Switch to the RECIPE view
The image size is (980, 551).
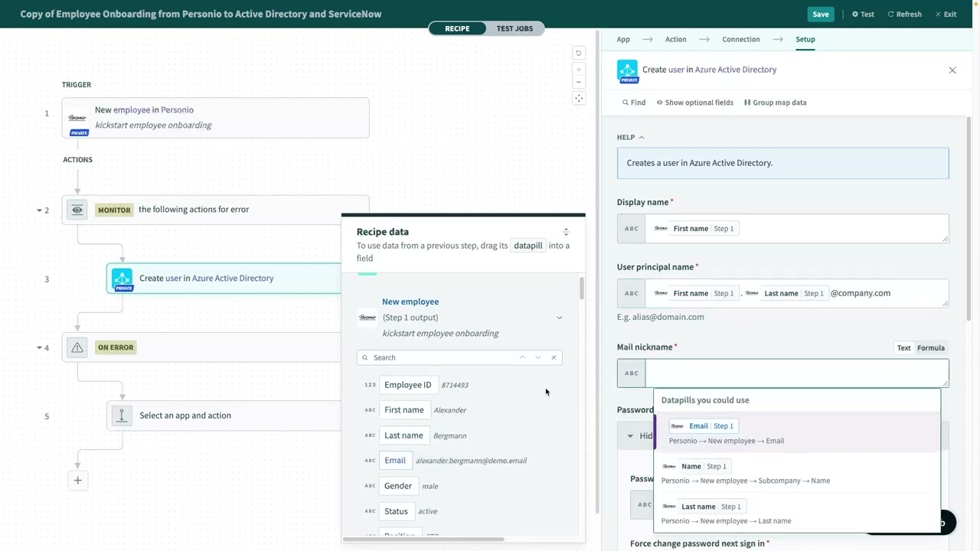click(457, 28)
